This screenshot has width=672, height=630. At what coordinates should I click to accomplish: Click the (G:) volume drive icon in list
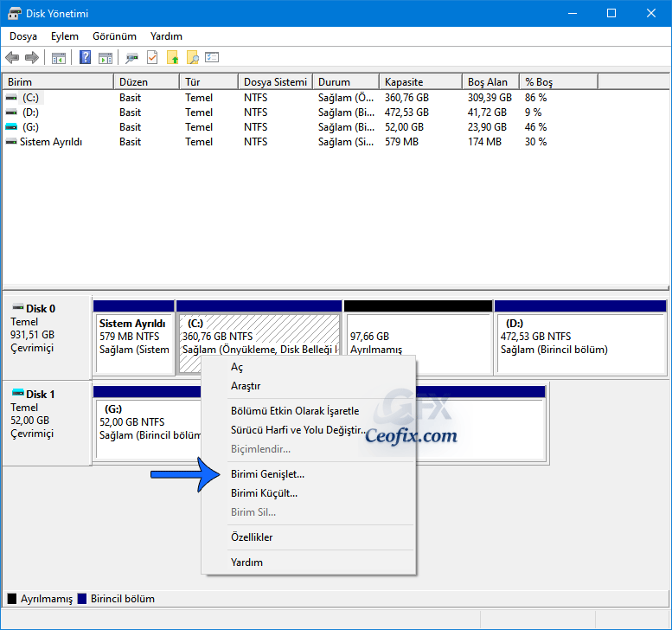pyautogui.click(x=11, y=127)
